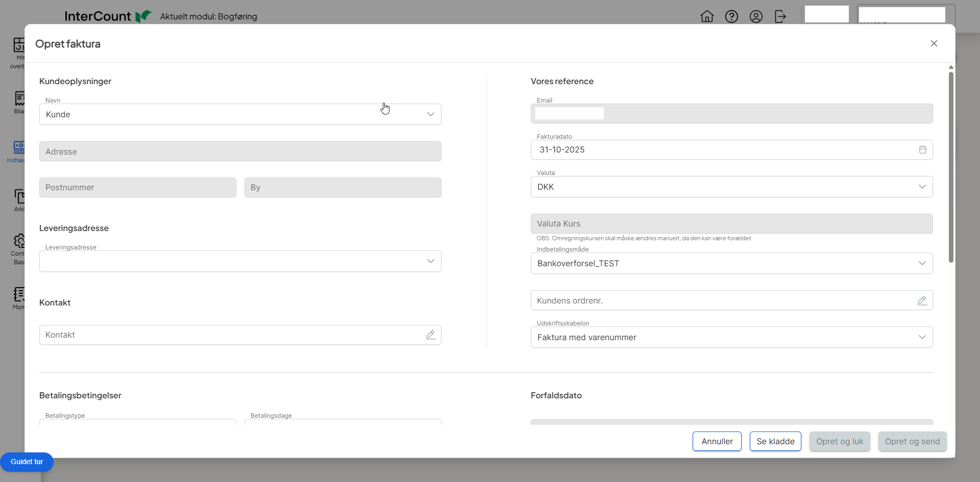
Task: Click the log out icon
Action: (780, 16)
